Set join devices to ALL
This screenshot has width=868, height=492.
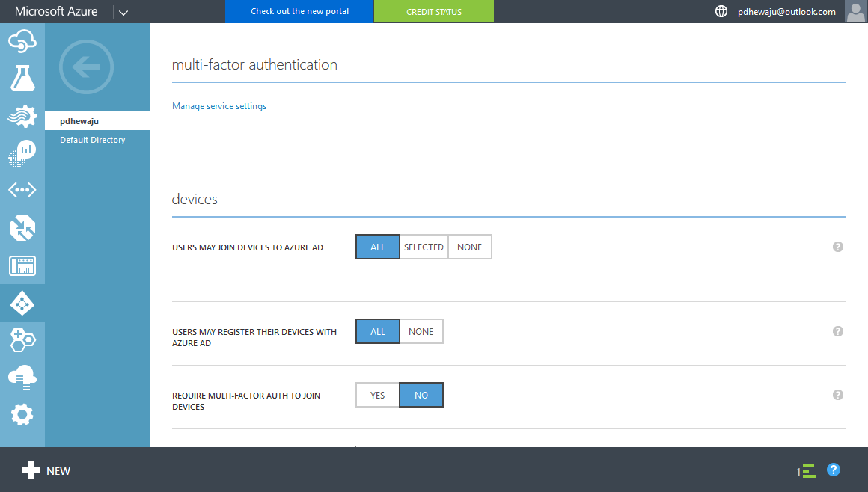(x=378, y=247)
